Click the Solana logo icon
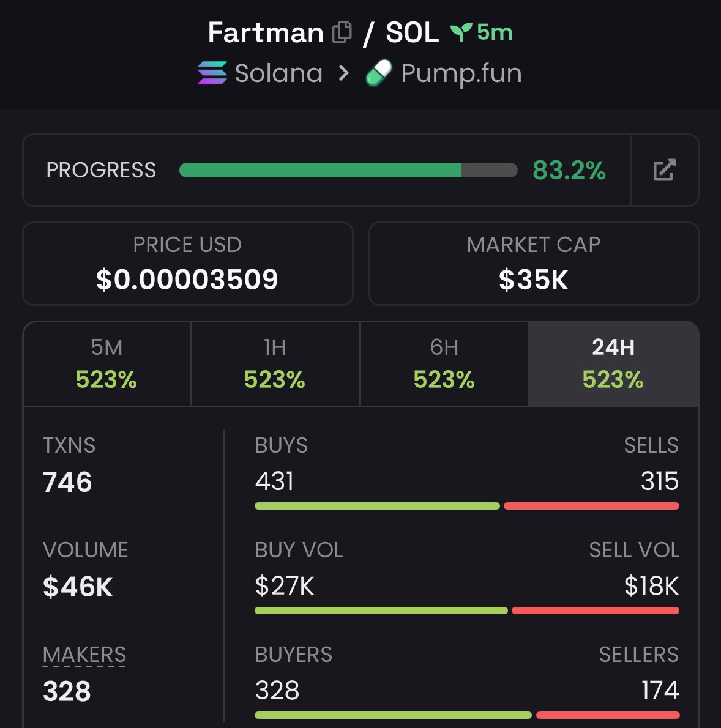The height and width of the screenshot is (728, 721). point(212,73)
